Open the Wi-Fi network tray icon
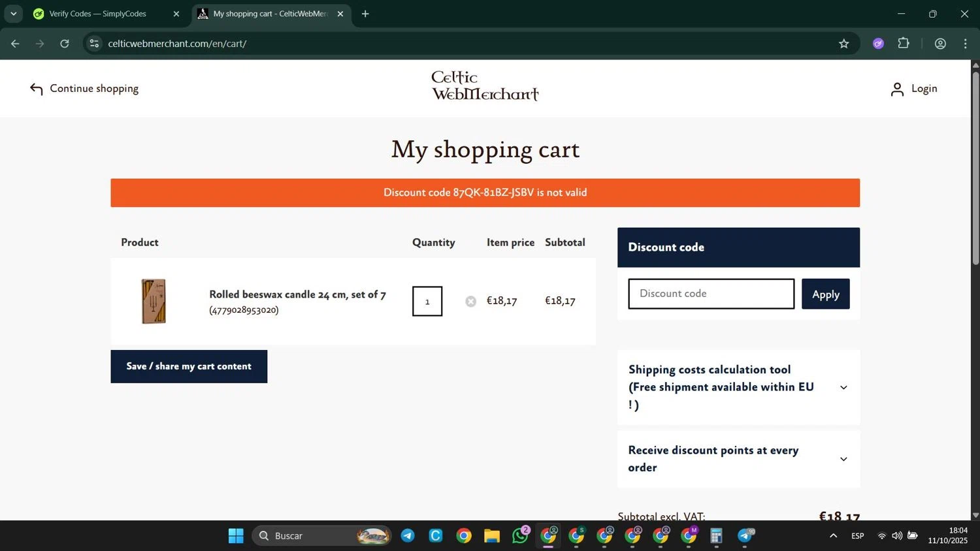980x551 pixels. coord(881,536)
